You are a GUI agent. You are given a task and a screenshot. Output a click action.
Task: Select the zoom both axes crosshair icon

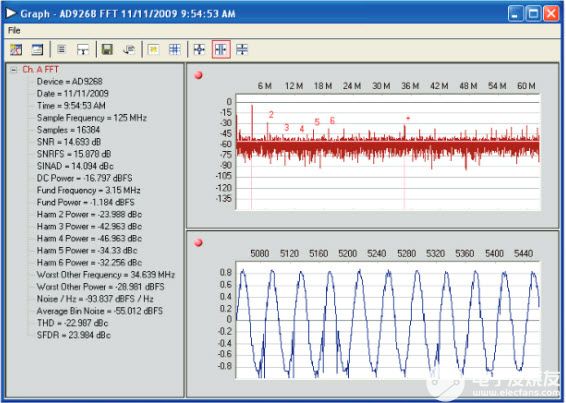pos(199,49)
